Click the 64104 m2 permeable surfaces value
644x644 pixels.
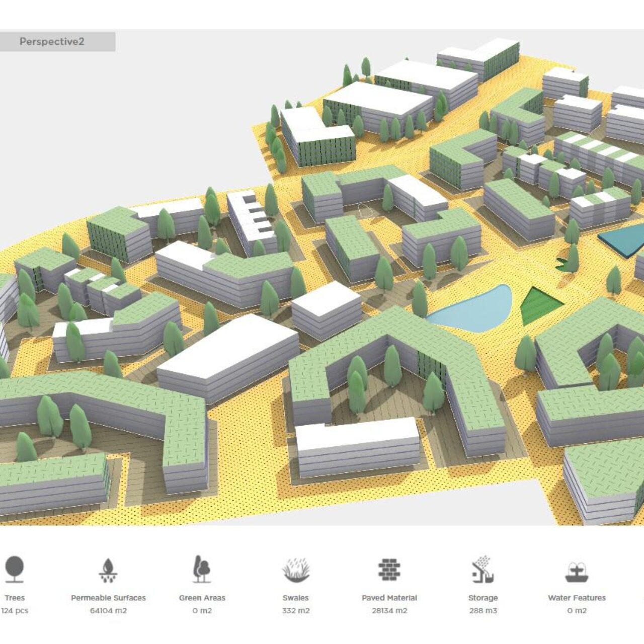pyautogui.click(x=108, y=611)
